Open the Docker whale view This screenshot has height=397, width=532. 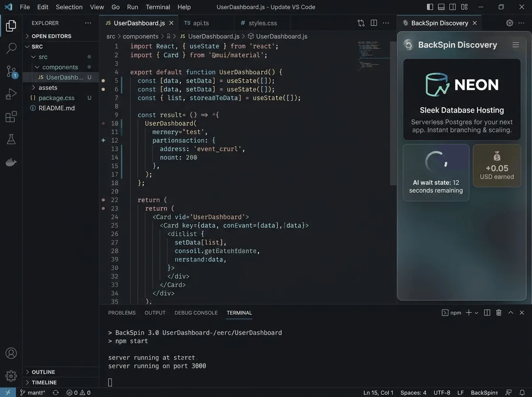pos(11,163)
